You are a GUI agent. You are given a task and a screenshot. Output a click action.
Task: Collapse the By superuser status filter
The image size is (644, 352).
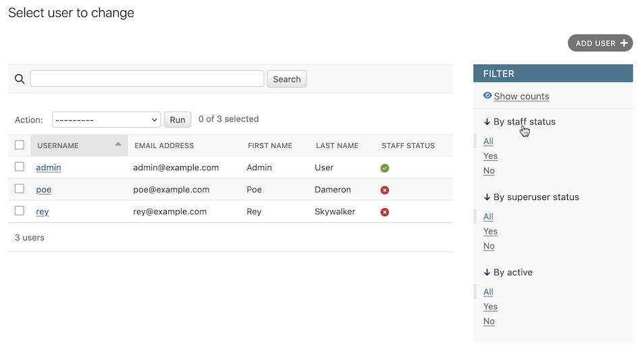(x=531, y=197)
